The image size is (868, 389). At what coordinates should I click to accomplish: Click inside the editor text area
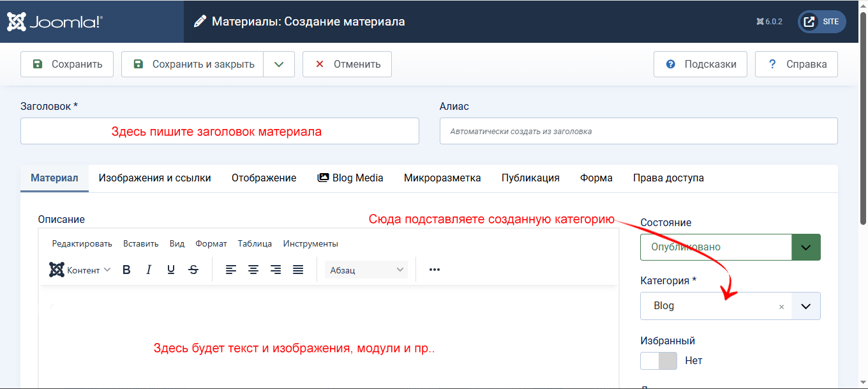328,337
